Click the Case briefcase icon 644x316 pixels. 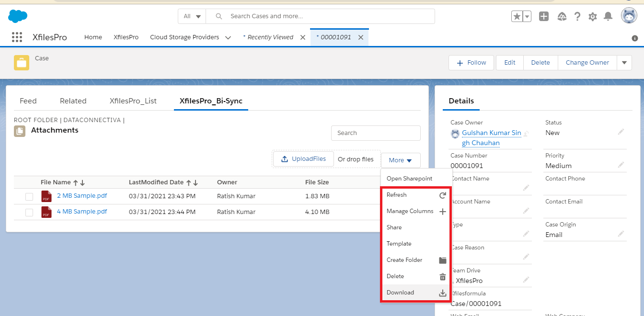(22, 63)
